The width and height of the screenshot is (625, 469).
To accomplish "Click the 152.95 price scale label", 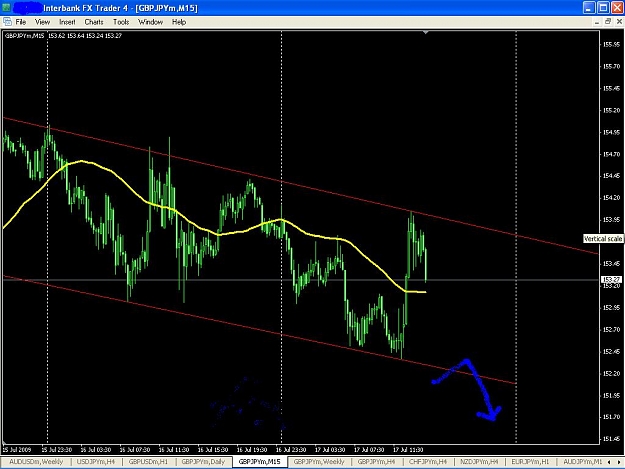I will click(x=612, y=308).
